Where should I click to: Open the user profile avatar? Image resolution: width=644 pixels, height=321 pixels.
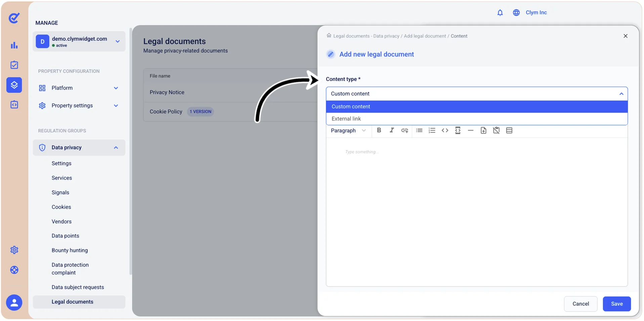coord(14,303)
